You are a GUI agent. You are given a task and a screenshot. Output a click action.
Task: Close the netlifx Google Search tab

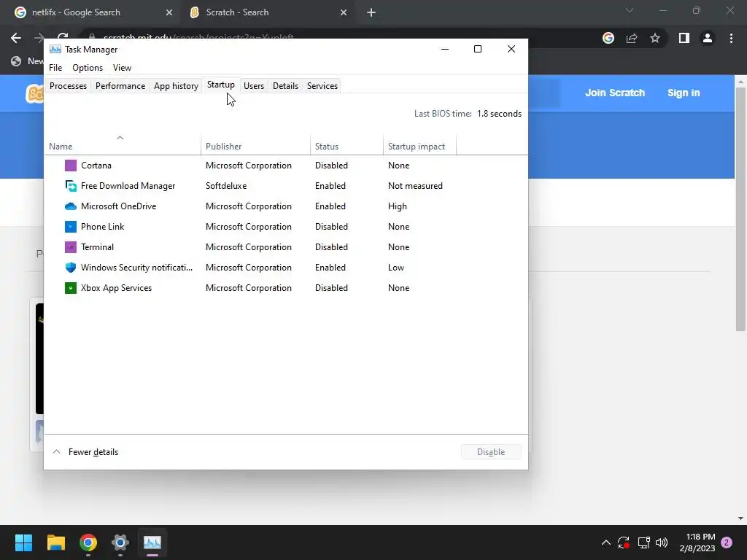(x=169, y=12)
